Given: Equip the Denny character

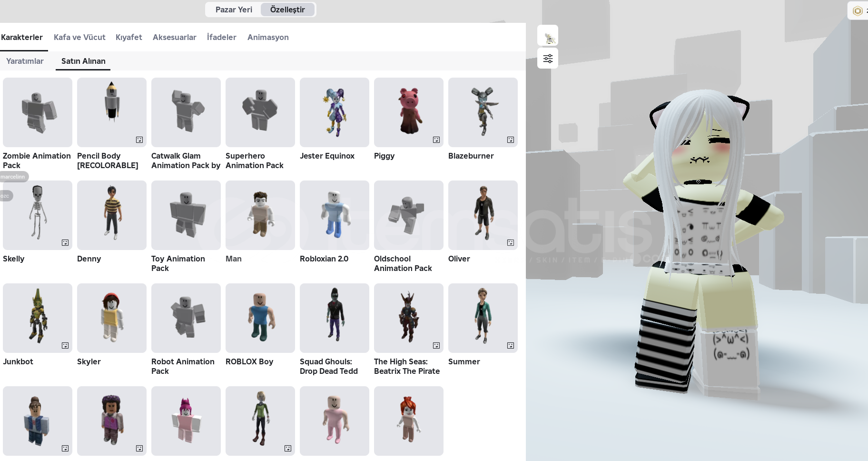Looking at the screenshot, I should (112, 215).
